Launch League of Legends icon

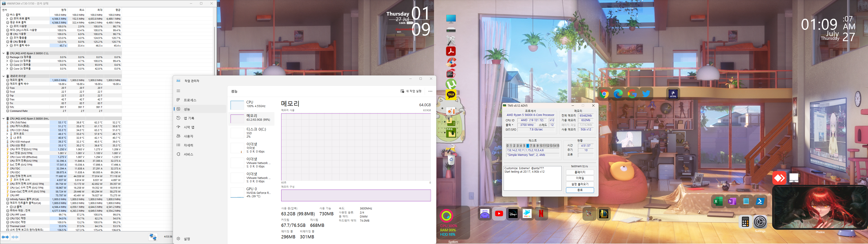604,214
